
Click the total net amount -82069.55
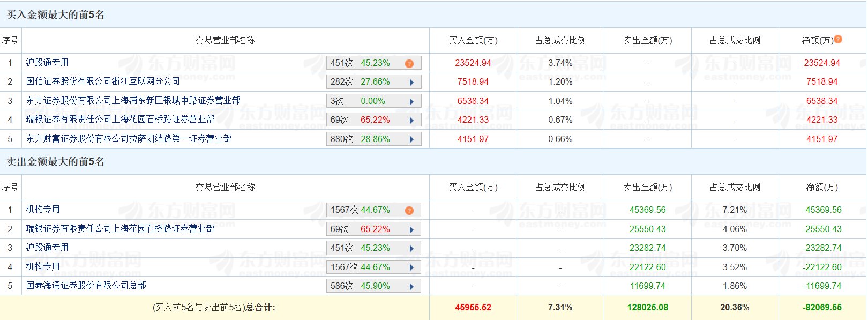(x=822, y=308)
